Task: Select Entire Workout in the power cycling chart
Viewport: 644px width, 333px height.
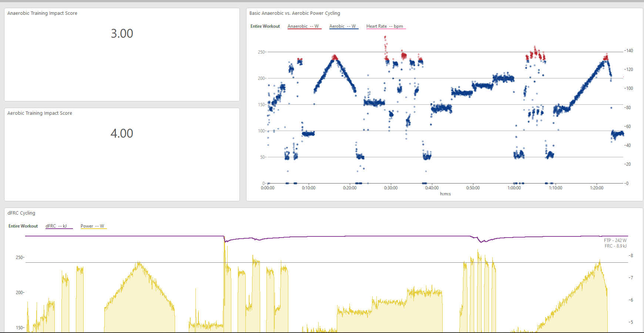Action: click(x=265, y=26)
